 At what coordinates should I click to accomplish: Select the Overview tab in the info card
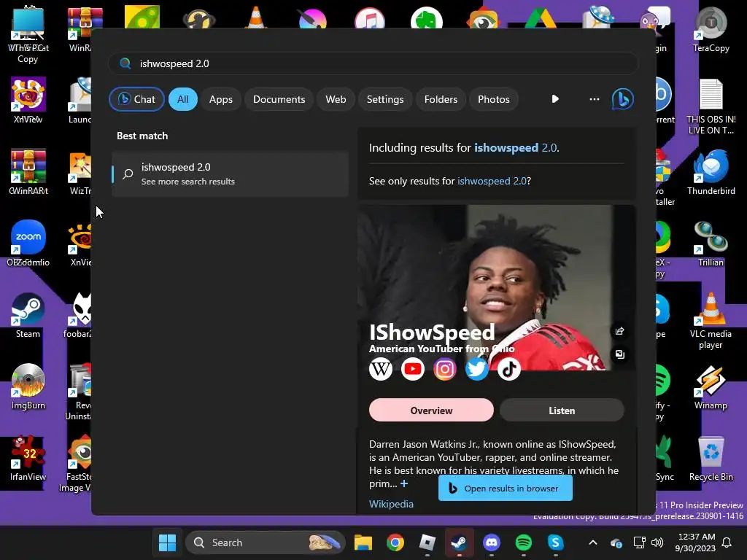[431, 410]
